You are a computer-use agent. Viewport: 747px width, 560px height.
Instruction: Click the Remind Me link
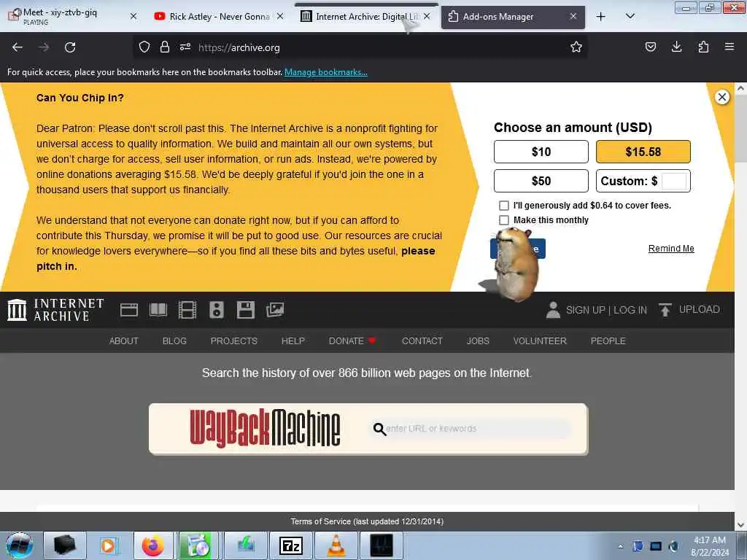tap(671, 249)
